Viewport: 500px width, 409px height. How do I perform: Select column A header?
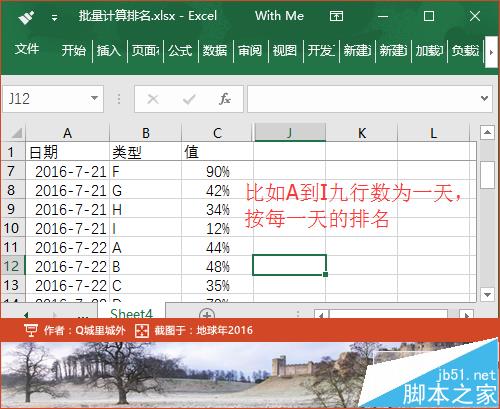pyautogui.click(x=68, y=133)
